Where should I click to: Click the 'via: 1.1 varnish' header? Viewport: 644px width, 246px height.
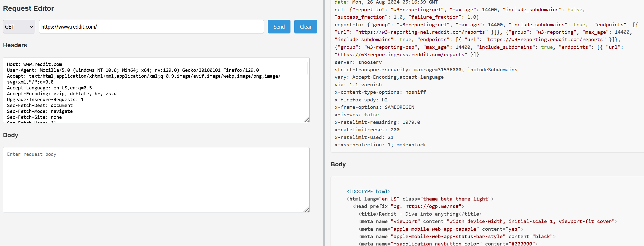[358, 85]
